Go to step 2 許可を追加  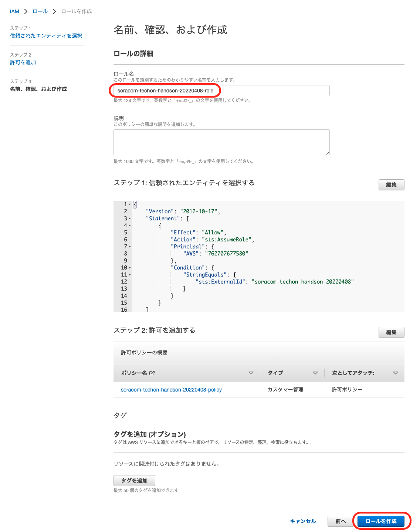click(x=23, y=62)
